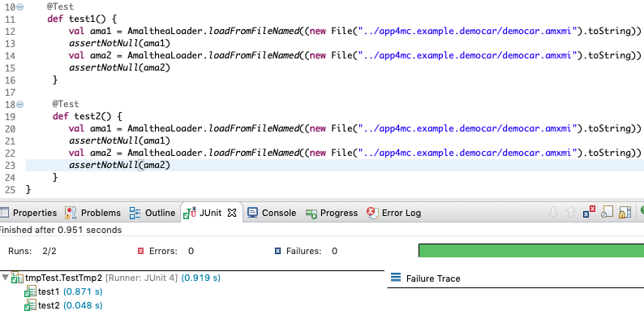The image size is (644, 315).
Task: Switch to the Properties tab
Action: pyautogui.click(x=28, y=213)
